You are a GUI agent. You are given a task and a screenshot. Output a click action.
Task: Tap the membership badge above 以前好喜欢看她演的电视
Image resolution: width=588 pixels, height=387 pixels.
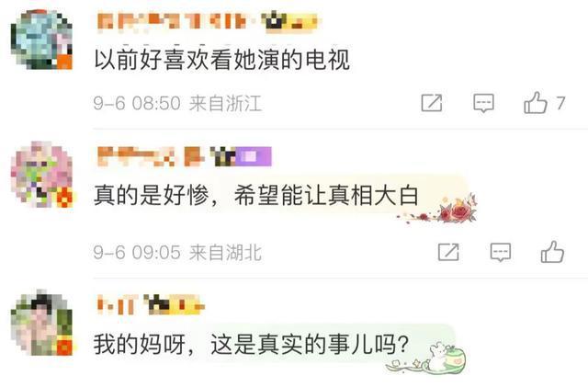(290, 21)
